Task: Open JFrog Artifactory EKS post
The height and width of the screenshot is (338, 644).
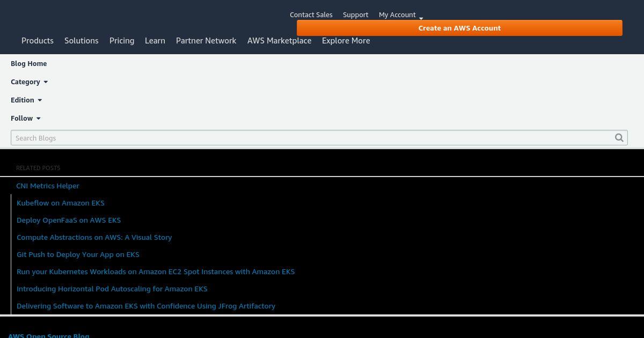Action: point(146,306)
